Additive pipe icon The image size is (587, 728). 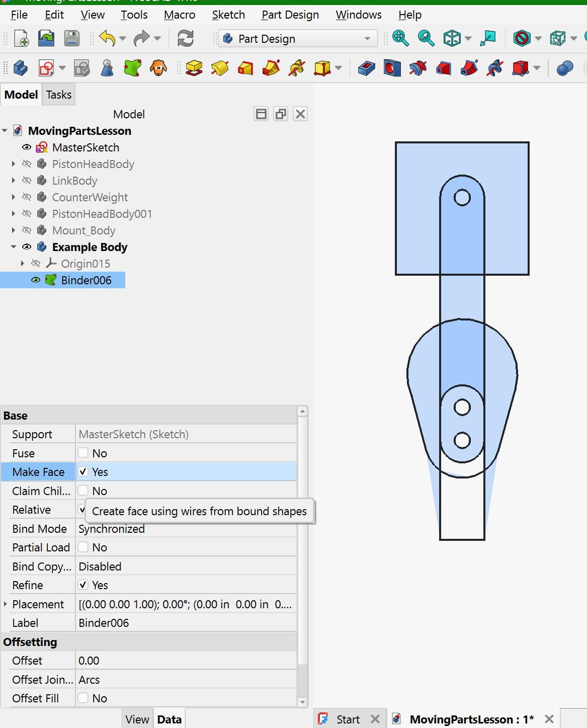tap(271, 67)
